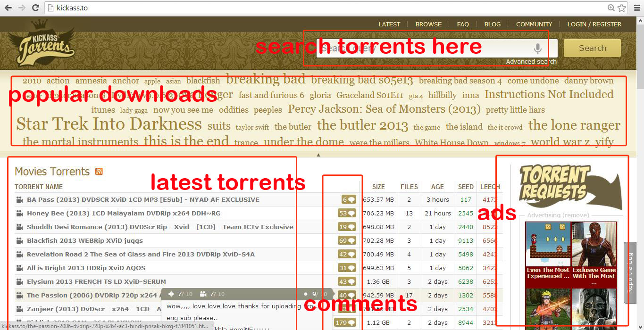Screen dimensions: 644x330
Task: Click the 'taylor swift' tag
Action: (x=252, y=127)
